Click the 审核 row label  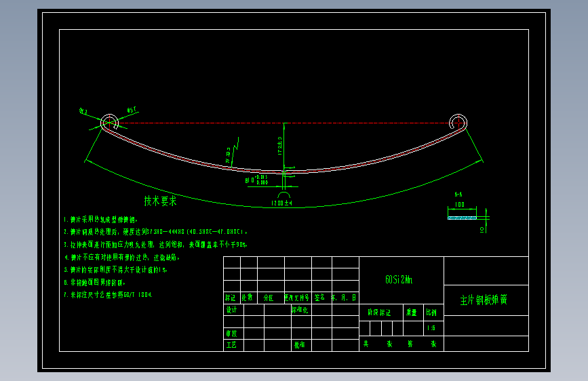click(x=231, y=334)
